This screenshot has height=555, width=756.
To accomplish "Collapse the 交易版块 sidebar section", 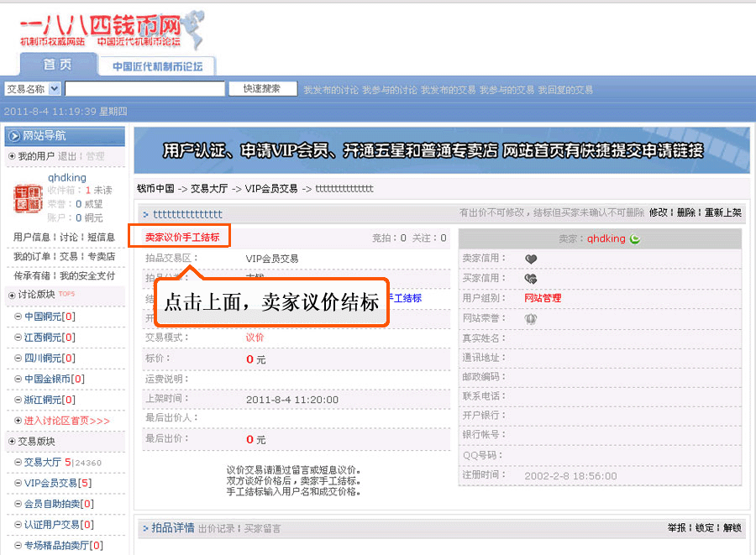I will point(12,442).
